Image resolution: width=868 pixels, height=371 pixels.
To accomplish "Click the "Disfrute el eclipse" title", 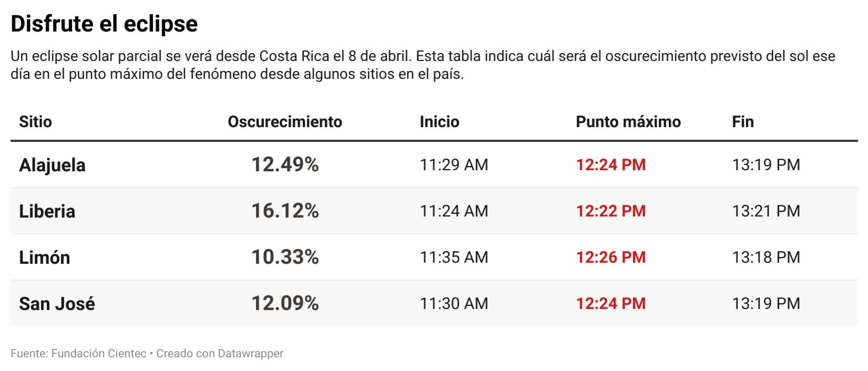I will point(104,24).
